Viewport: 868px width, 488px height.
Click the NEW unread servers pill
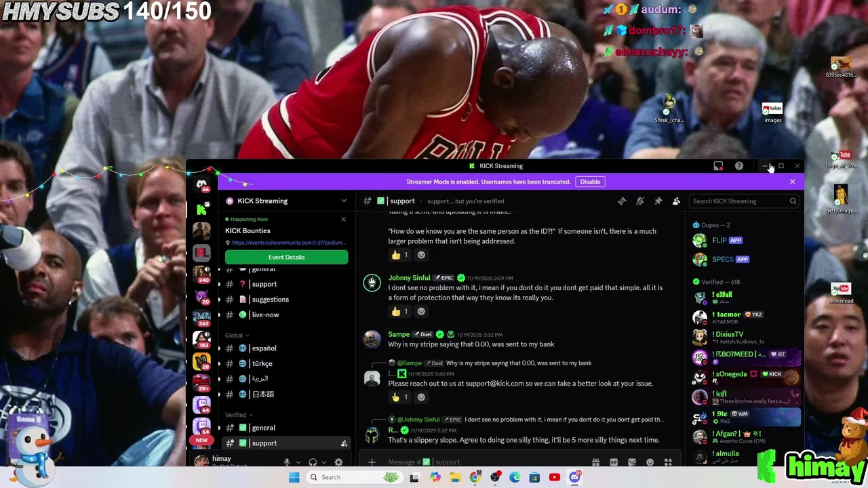click(201, 441)
